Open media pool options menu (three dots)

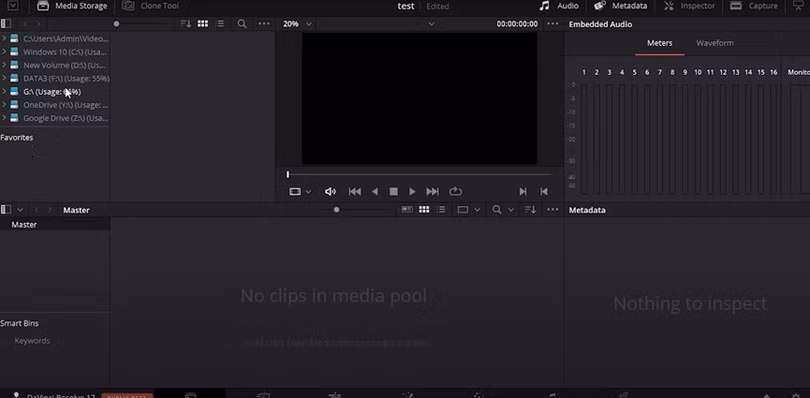click(x=553, y=210)
